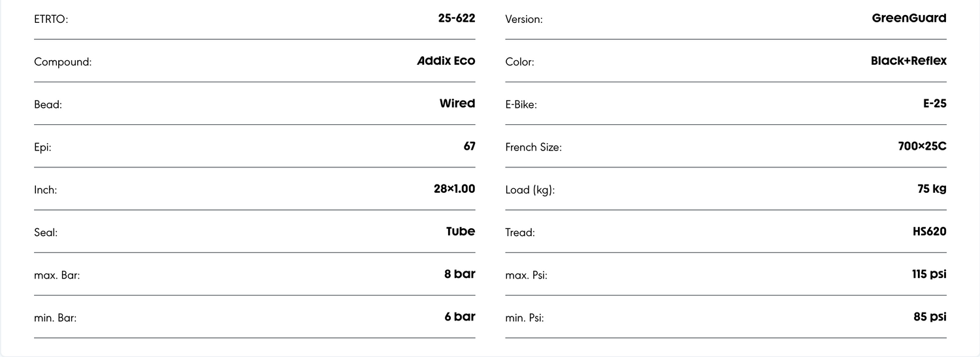Click the Black+Reflex color value

point(908,61)
